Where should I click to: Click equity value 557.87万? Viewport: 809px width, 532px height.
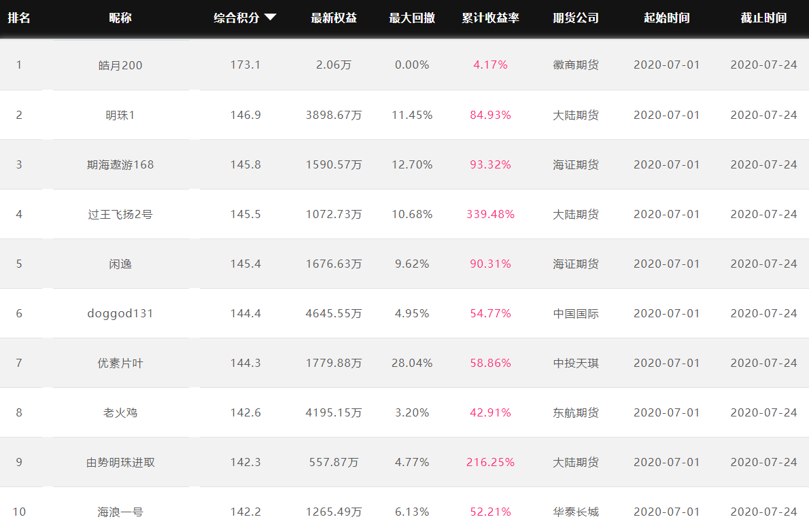coord(334,463)
